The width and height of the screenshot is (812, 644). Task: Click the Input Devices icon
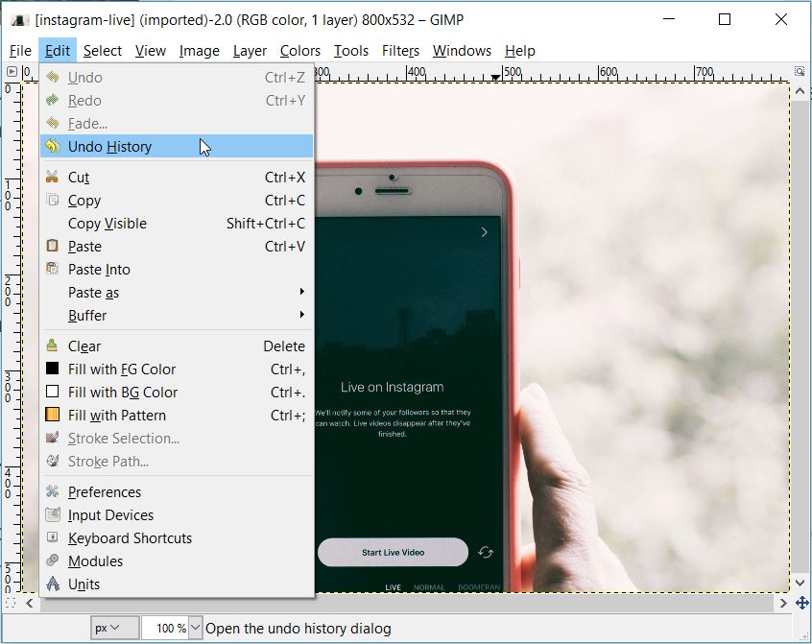(x=52, y=514)
